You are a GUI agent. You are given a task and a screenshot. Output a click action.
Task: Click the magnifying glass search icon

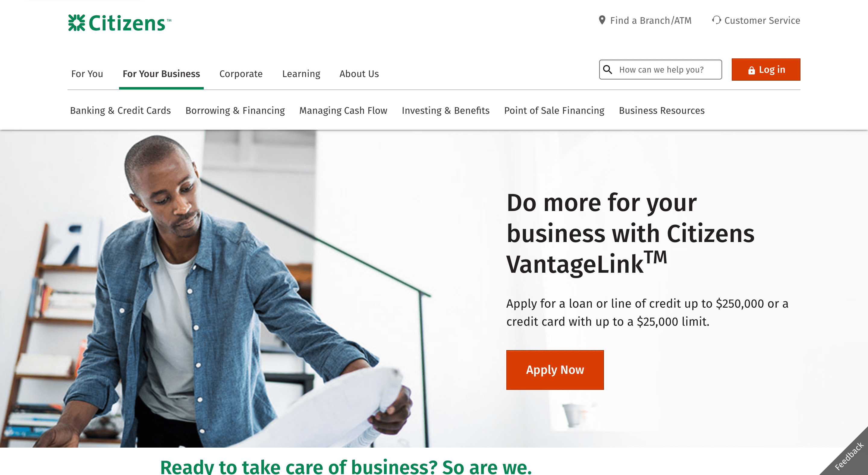pos(608,69)
